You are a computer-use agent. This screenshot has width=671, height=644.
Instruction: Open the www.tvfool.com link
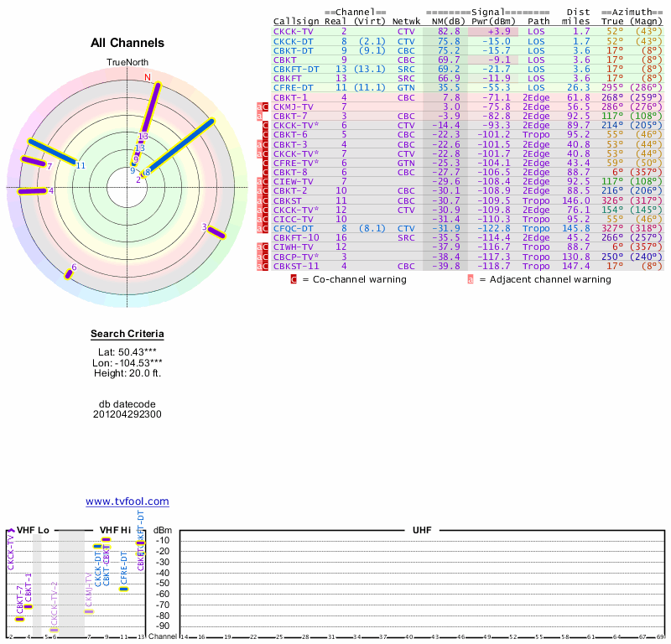pyautogui.click(x=127, y=501)
